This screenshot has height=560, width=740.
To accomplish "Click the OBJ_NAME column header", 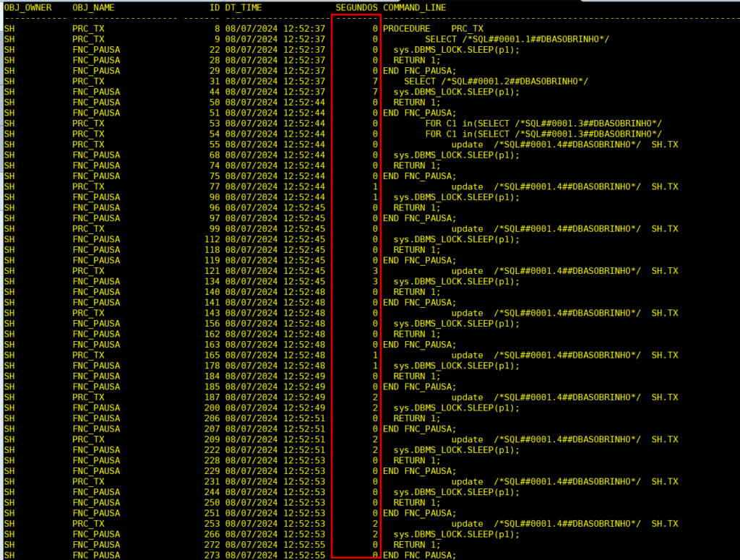I will coord(93,7).
